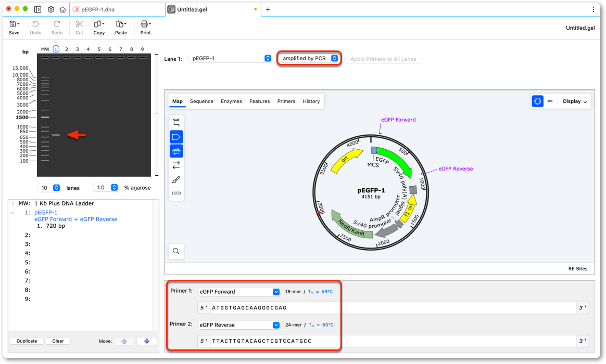The width and height of the screenshot is (606, 364).
Task: Open the Save dropdown arrow
Action: tap(18, 24)
